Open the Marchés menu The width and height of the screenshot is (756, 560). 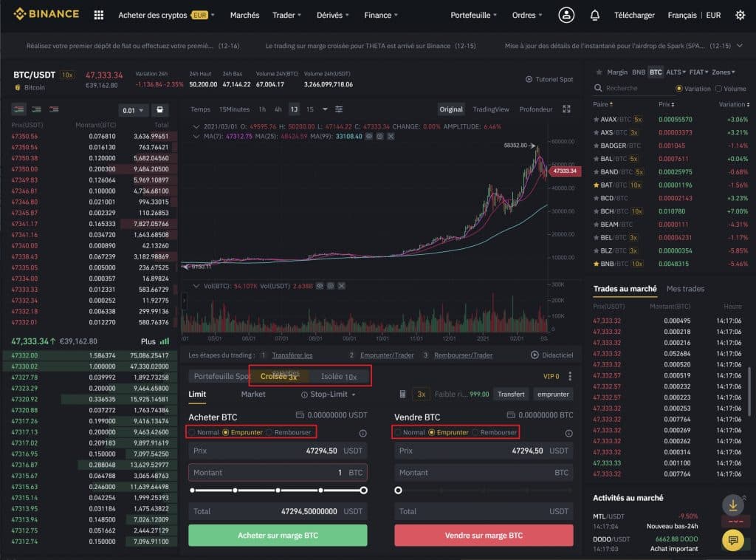[244, 15]
